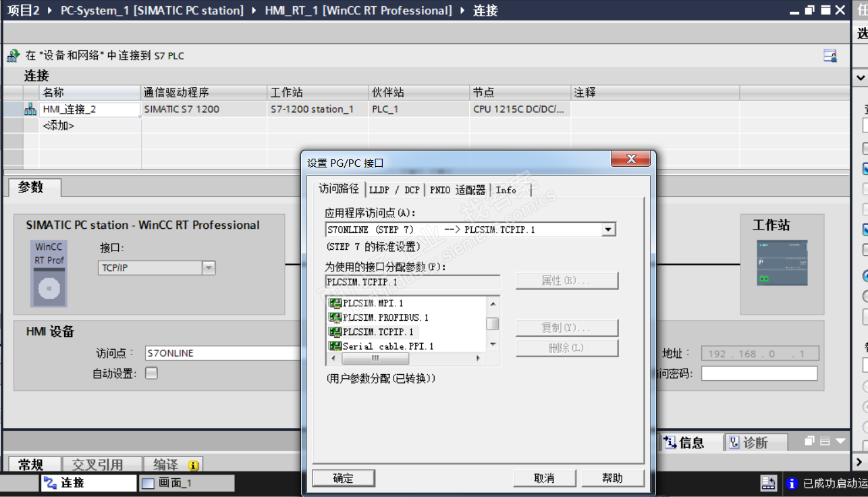Toggle the 自动设置 checkbox
The width and height of the screenshot is (868, 497).
(x=152, y=373)
